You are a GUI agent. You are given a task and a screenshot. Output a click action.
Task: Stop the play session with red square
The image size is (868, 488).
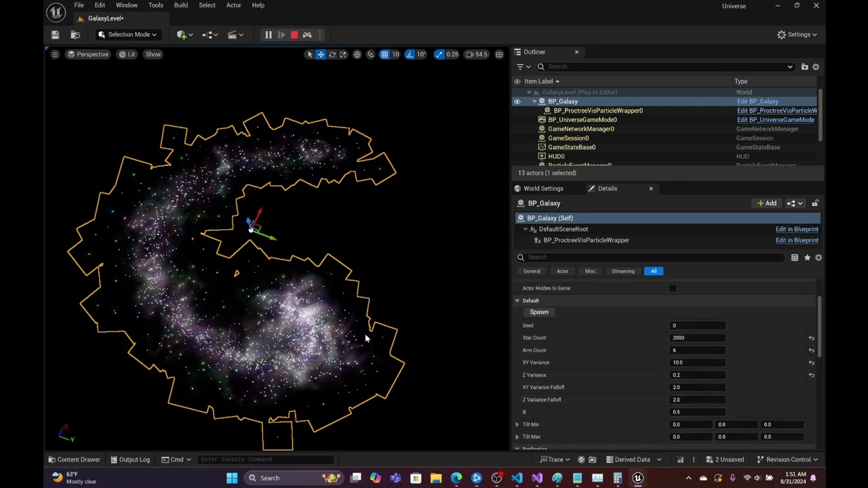pos(294,35)
